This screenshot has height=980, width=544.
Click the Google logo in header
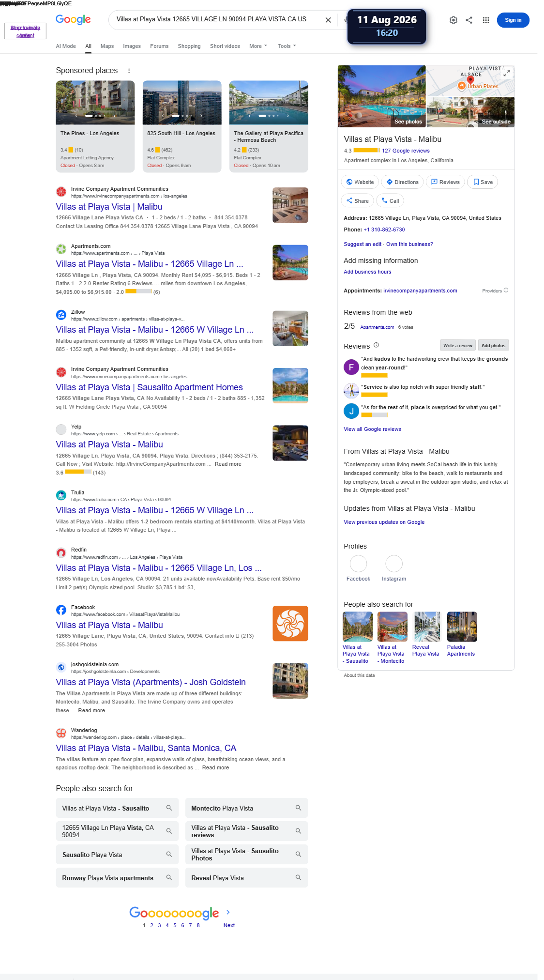(x=73, y=20)
